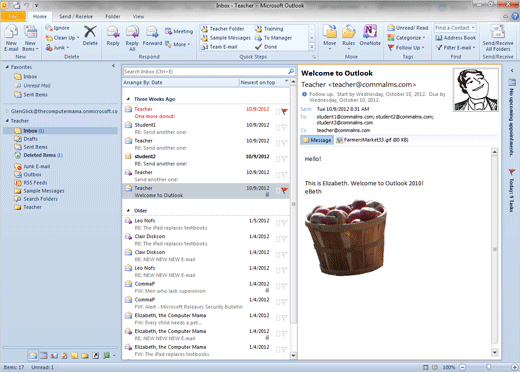Open the File tab
520x372 pixels.
[13, 16]
